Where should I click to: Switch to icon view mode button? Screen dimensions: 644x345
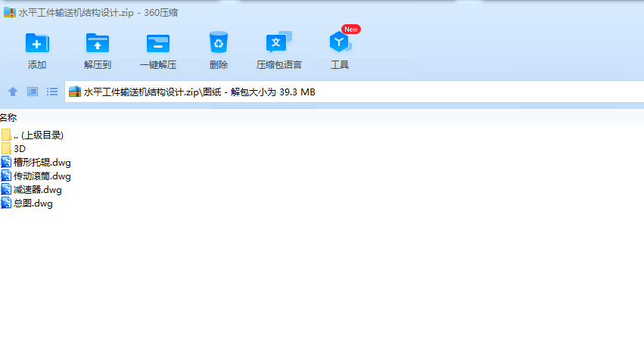(33, 92)
